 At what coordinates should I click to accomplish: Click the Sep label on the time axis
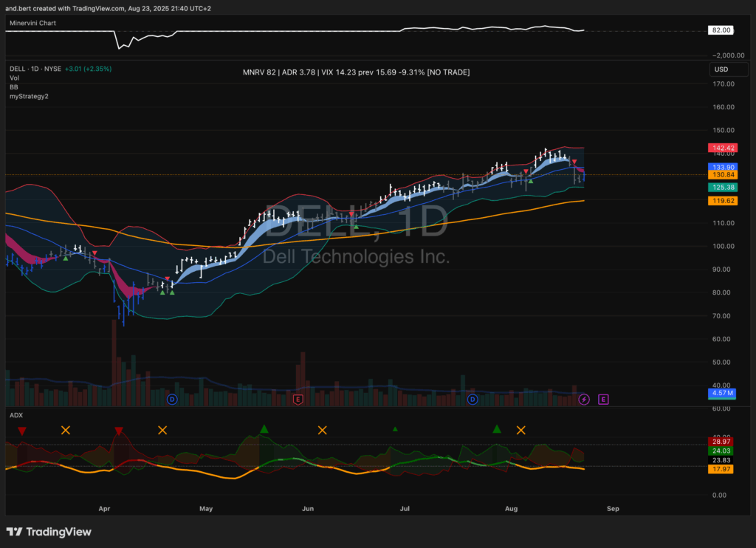pos(611,509)
